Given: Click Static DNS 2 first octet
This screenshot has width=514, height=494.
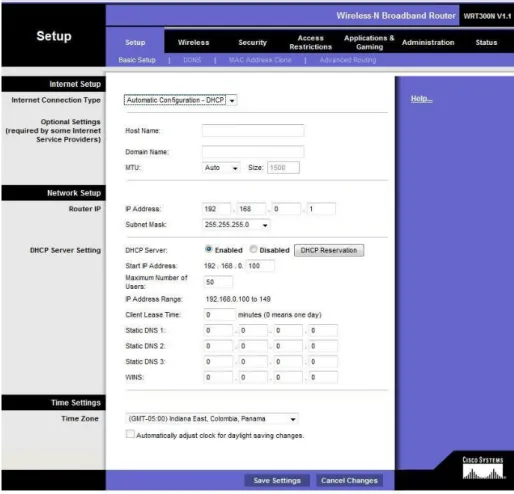Looking at the screenshot, I should click(218, 346).
